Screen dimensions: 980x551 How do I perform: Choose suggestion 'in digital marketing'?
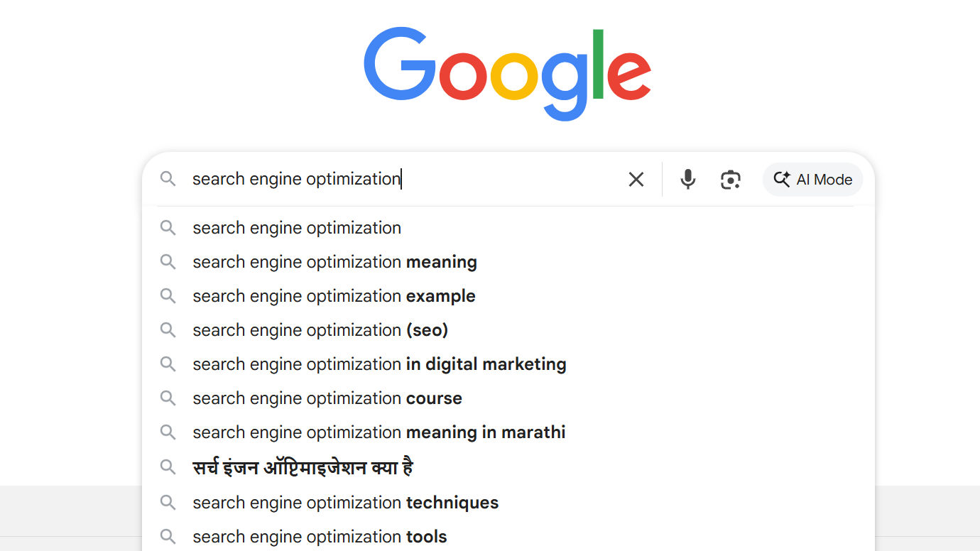379,364
